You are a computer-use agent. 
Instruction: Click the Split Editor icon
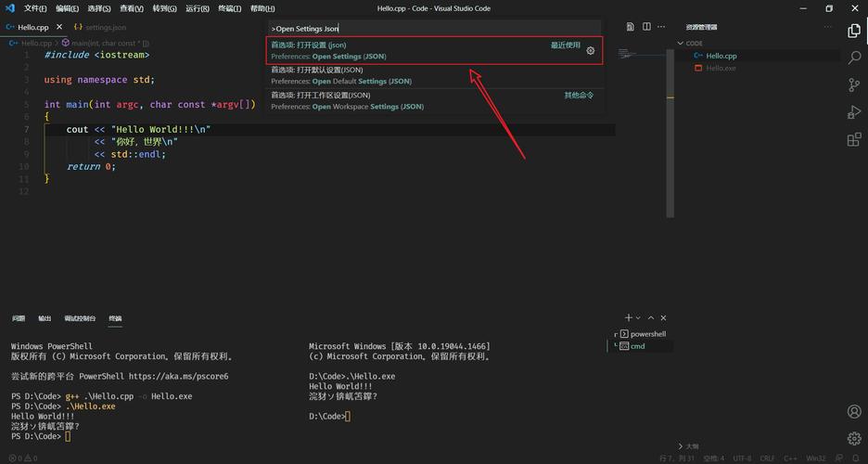tap(646, 27)
